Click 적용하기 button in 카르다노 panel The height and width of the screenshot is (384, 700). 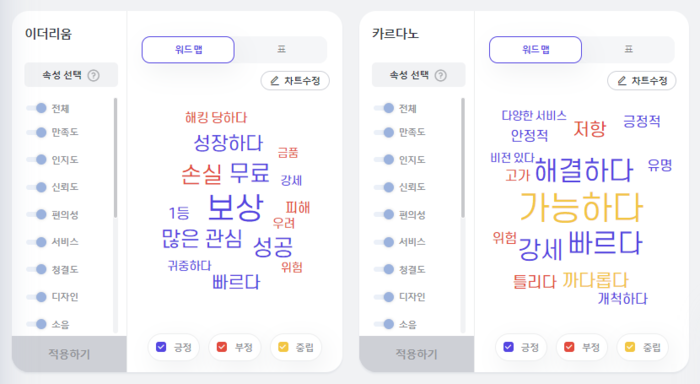click(x=417, y=354)
